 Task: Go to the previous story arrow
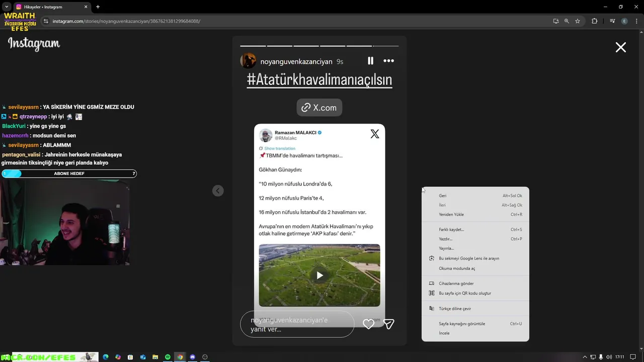tap(218, 191)
